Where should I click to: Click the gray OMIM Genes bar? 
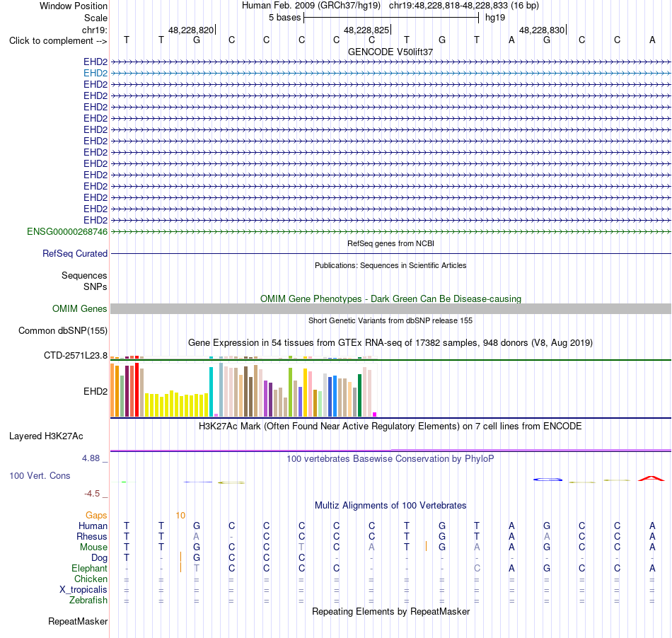click(x=391, y=309)
